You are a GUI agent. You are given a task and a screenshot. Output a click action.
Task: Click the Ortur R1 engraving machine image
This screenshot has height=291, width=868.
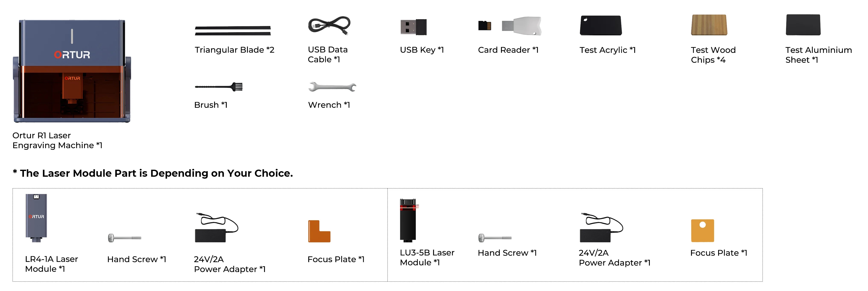tap(72, 71)
